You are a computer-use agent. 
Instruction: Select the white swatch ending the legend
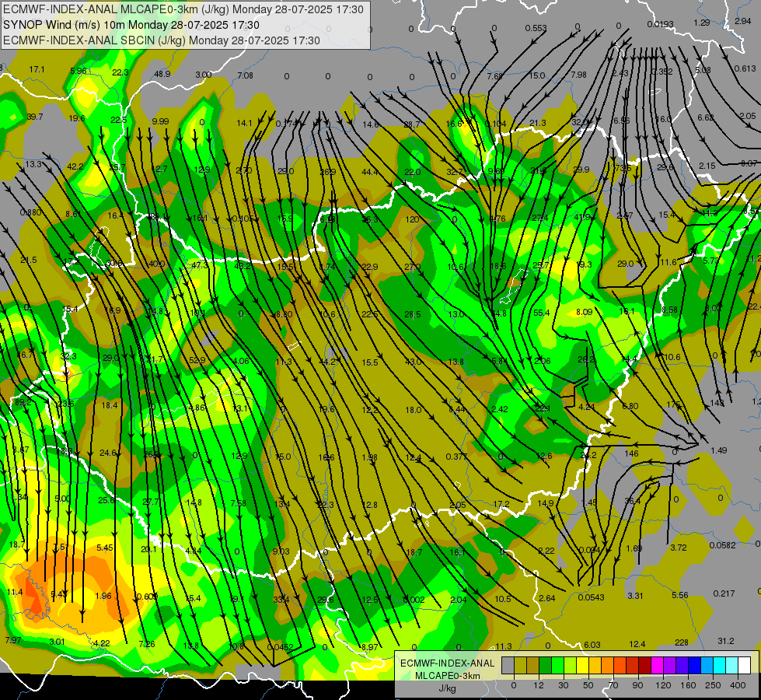[745, 665]
